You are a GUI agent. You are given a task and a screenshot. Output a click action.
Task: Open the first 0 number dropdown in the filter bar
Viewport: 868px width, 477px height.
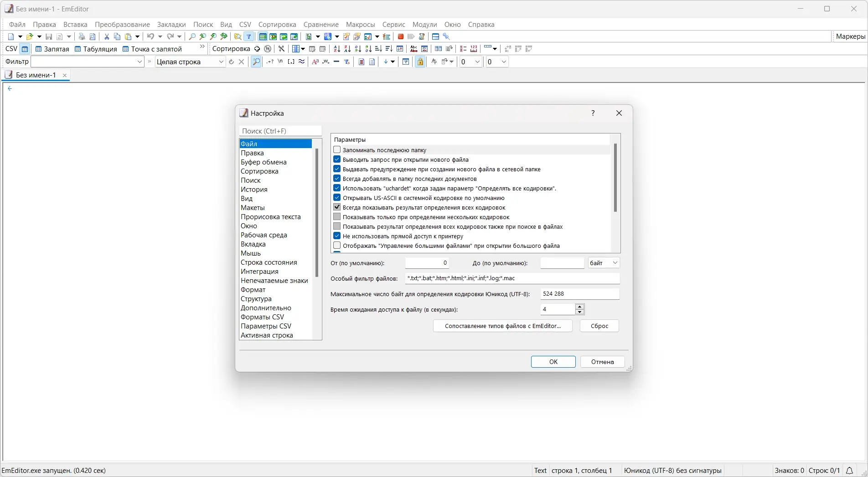[x=477, y=62]
